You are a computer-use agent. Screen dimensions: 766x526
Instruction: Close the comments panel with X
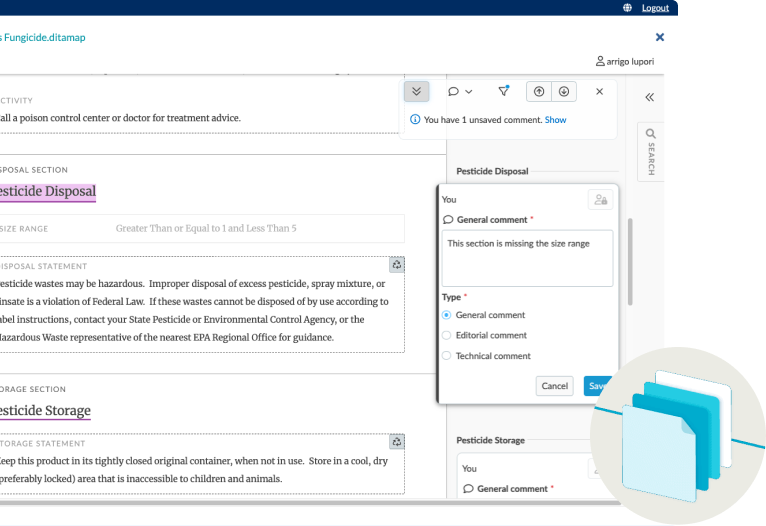coord(599,91)
